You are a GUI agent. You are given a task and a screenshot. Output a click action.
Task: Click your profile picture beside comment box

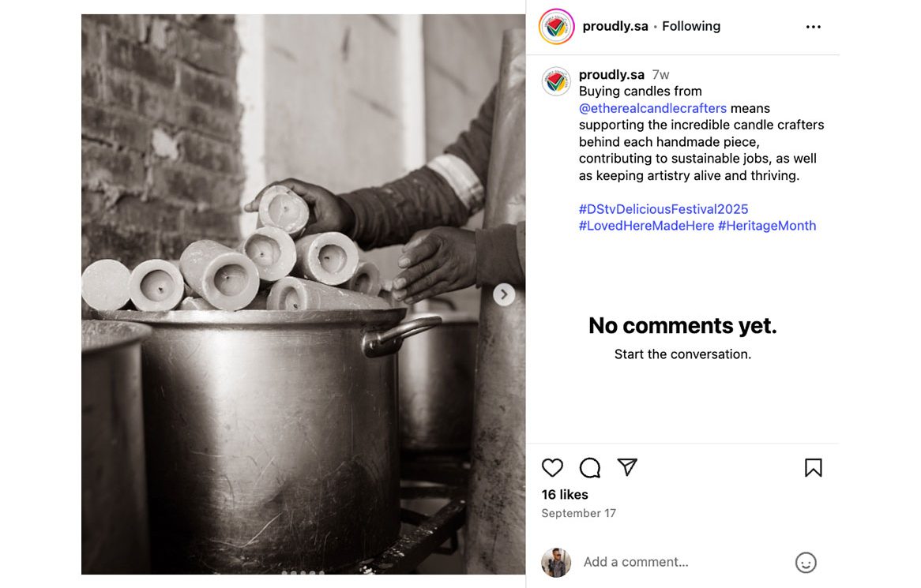coord(556,563)
